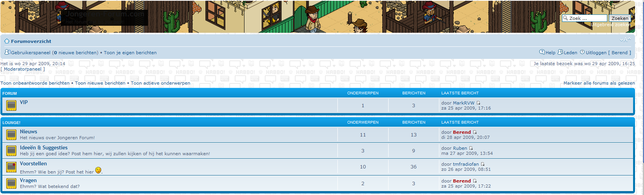Click the Nieuws forum status icon

[x=11, y=135]
